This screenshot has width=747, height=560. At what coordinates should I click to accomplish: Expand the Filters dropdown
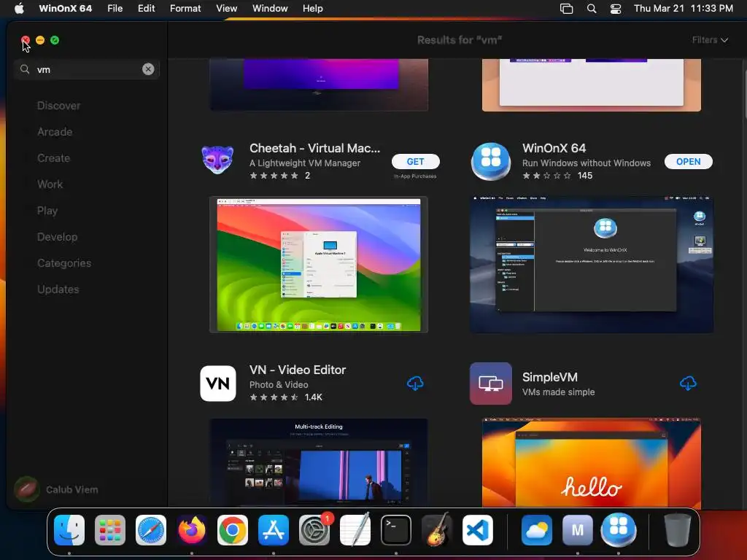[710, 40]
